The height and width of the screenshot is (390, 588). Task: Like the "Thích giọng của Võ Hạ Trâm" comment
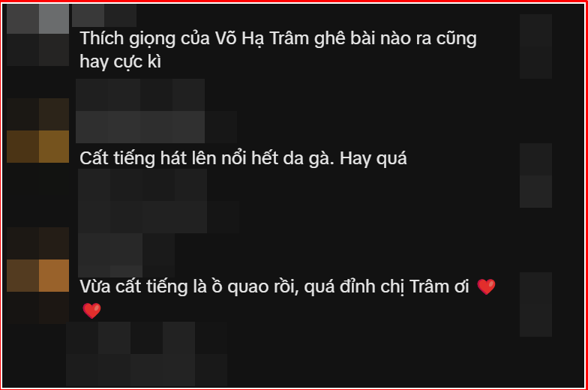(x=535, y=46)
